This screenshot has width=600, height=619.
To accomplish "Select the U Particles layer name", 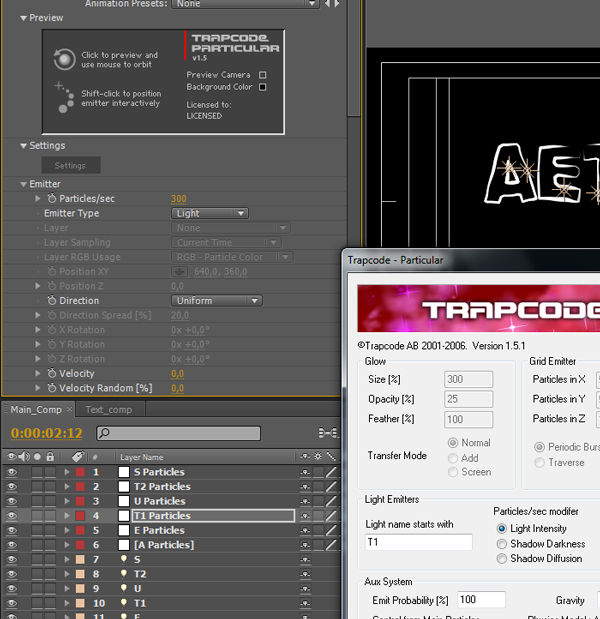I will pyautogui.click(x=160, y=501).
